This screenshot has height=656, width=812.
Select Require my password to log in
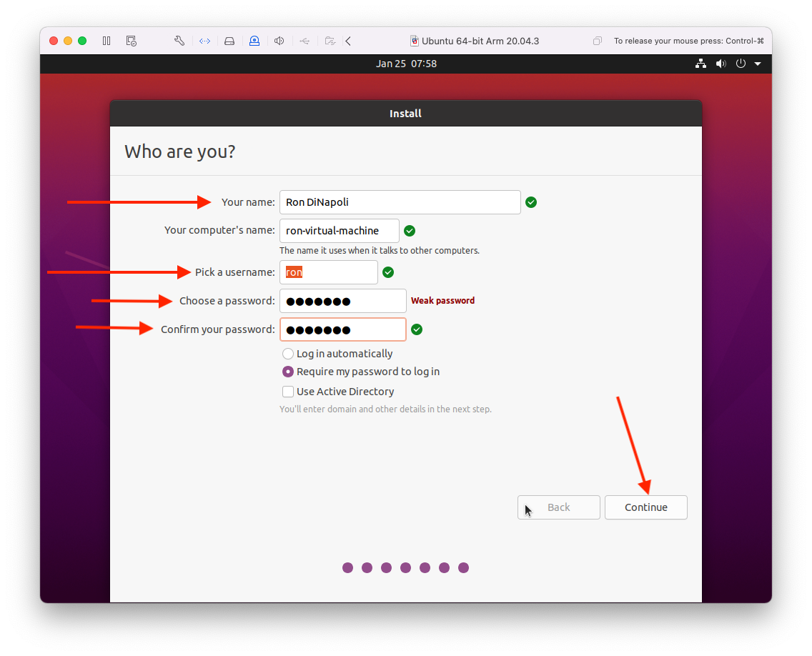coord(288,372)
